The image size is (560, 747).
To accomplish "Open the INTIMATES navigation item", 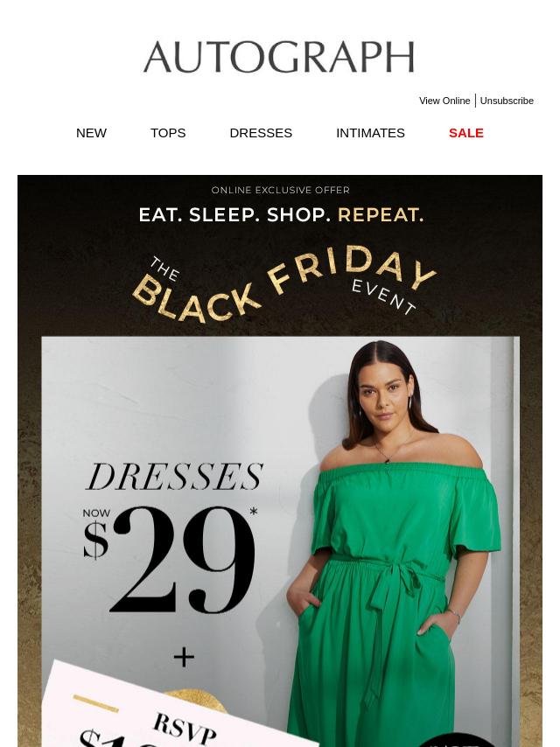I will [370, 133].
